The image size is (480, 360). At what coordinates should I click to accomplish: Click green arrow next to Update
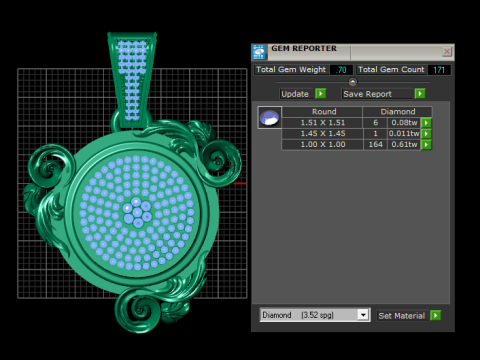[321, 94]
